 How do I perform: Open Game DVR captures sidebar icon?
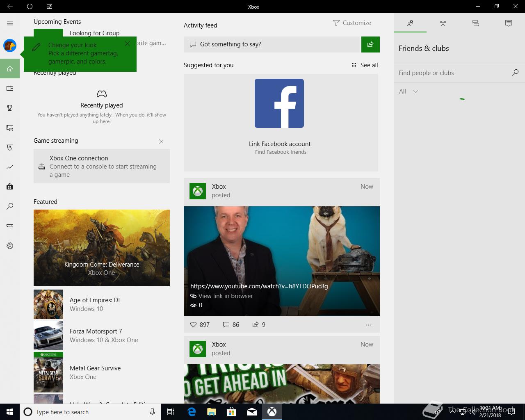tap(10, 128)
